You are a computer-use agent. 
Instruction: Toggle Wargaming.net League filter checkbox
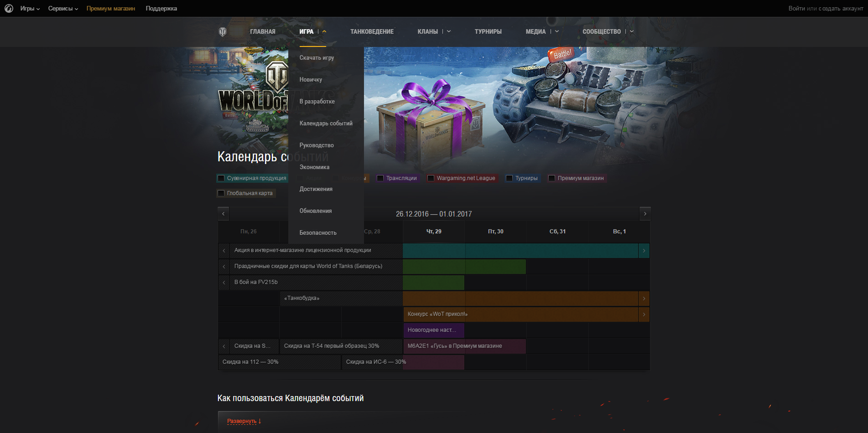[x=431, y=178]
